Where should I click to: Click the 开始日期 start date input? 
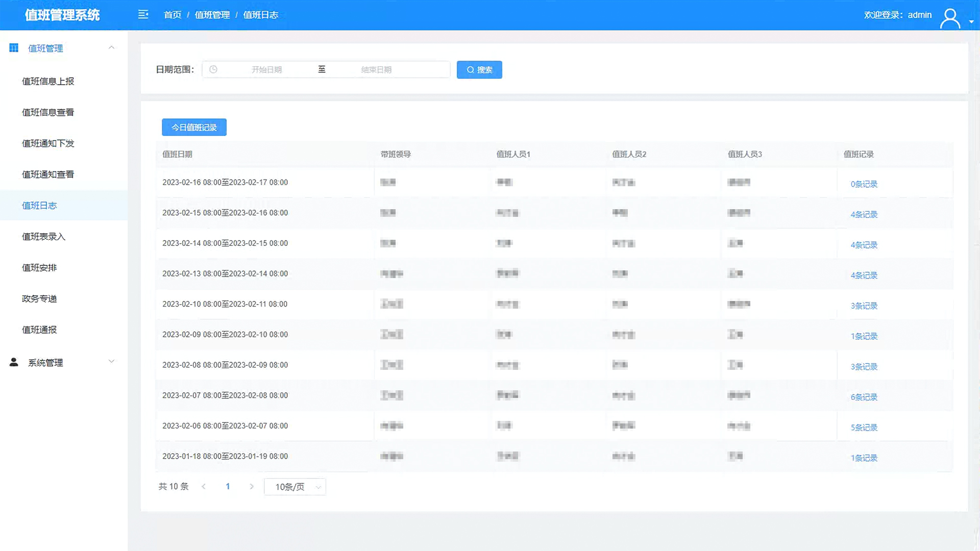pyautogui.click(x=266, y=69)
